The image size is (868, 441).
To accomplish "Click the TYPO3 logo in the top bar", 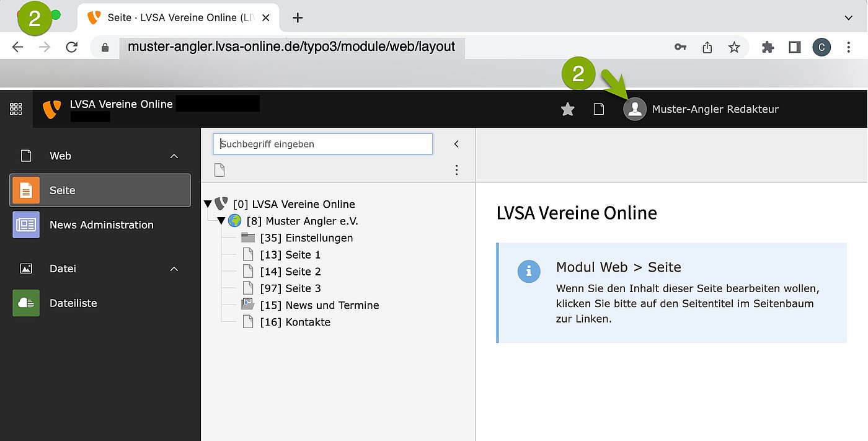I will tap(51, 109).
